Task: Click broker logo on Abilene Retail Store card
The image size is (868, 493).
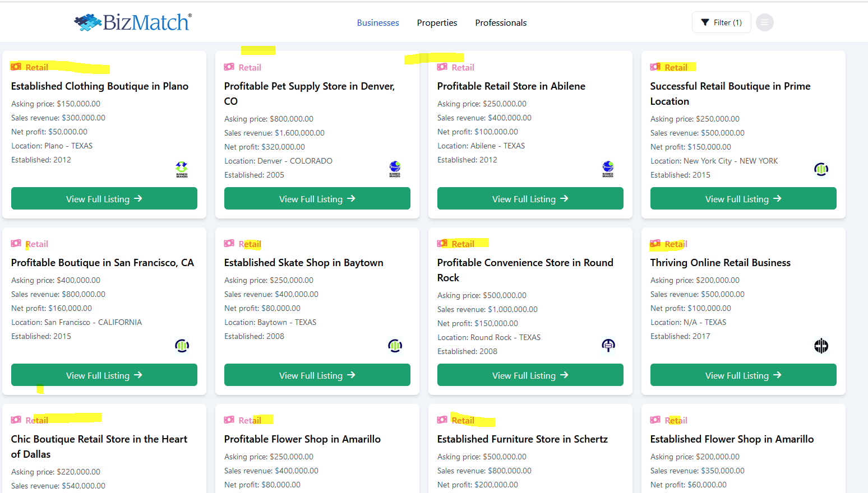Action: tap(608, 169)
